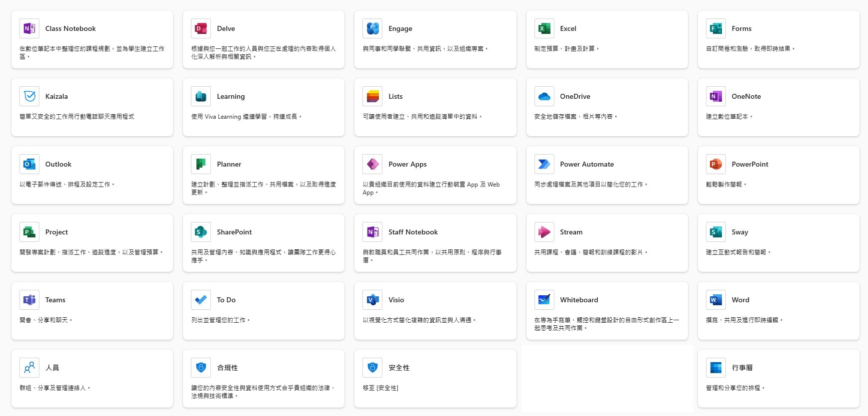Viewport: 868px width, 416px height.
Task: Click the Stream description about 訓練課程的影片
Action: 591,252
